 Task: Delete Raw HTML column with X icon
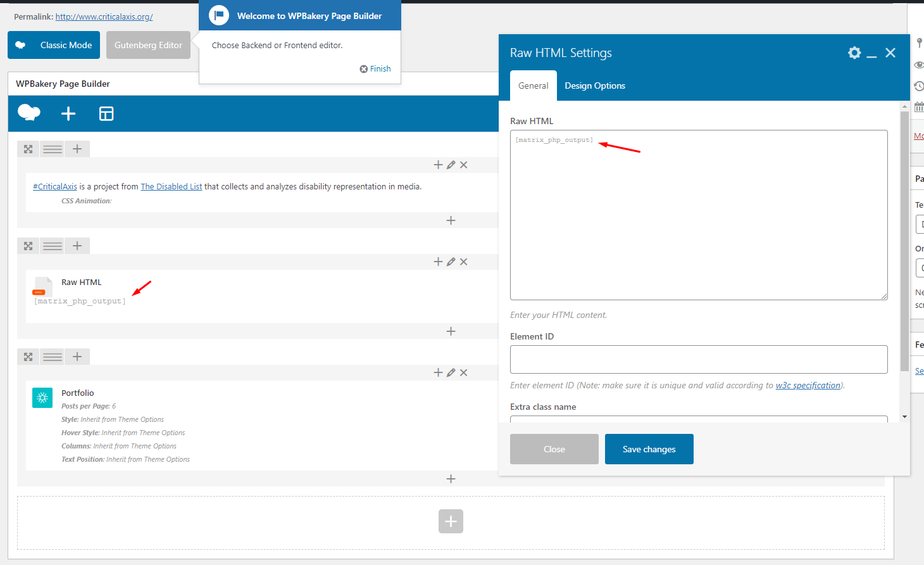point(464,262)
